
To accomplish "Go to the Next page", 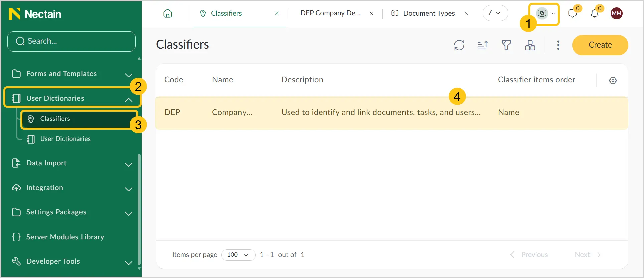I will coord(588,255).
